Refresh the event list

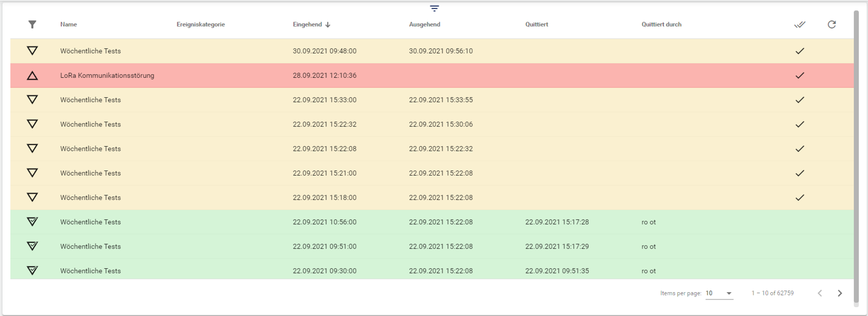pyautogui.click(x=832, y=24)
